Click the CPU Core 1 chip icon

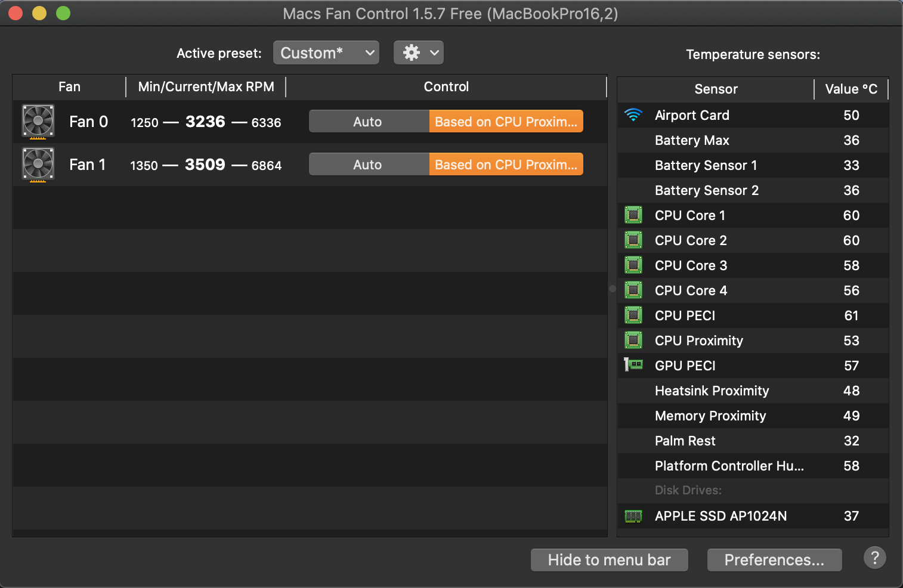coord(633,215)
